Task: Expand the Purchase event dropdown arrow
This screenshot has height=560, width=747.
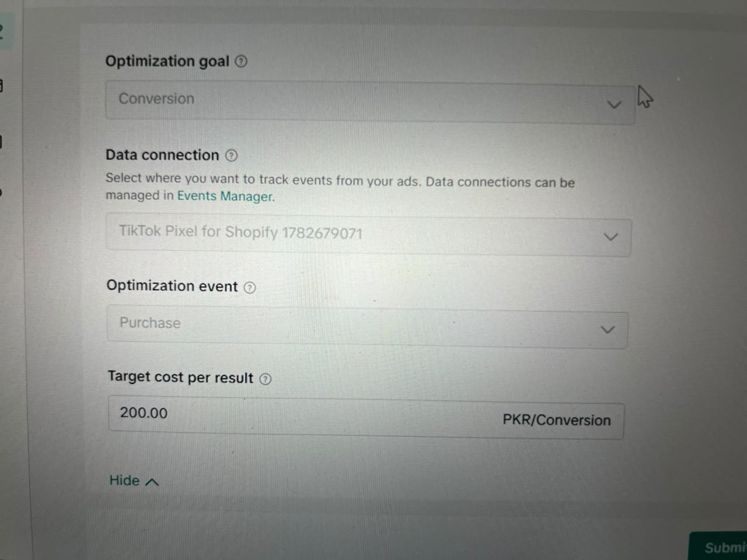Action: click(x=608, y=330)
